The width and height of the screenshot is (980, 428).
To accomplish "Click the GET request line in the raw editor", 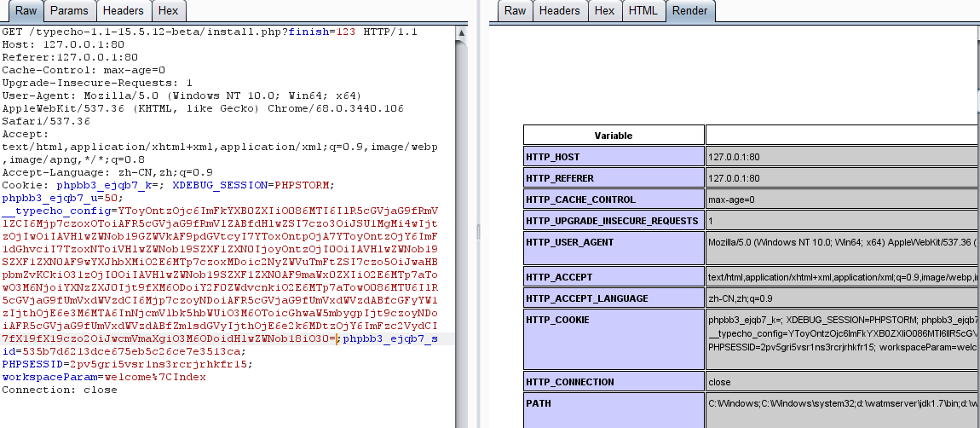I will coord(210,32).
